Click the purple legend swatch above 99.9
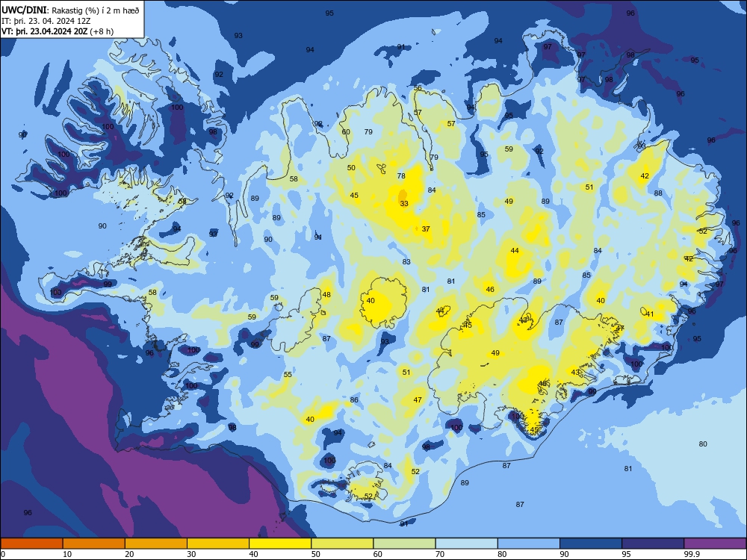747x560 pixels. pos(715,544)
